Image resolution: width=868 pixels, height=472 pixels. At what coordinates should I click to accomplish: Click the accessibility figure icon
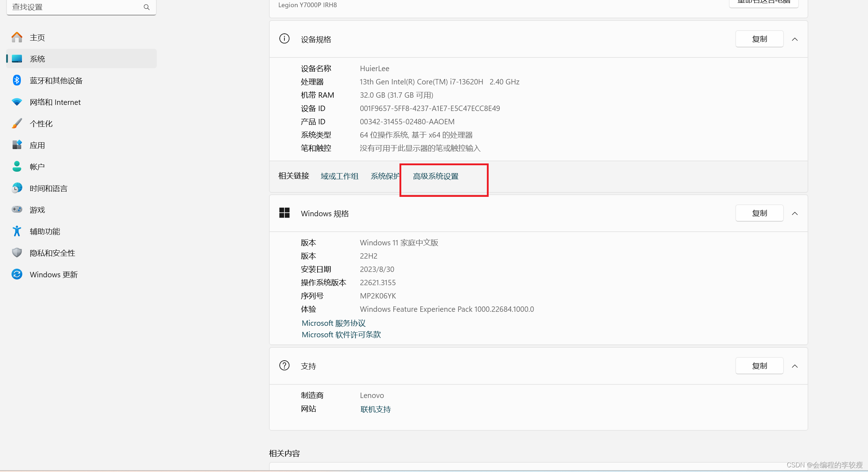(17, 231)
